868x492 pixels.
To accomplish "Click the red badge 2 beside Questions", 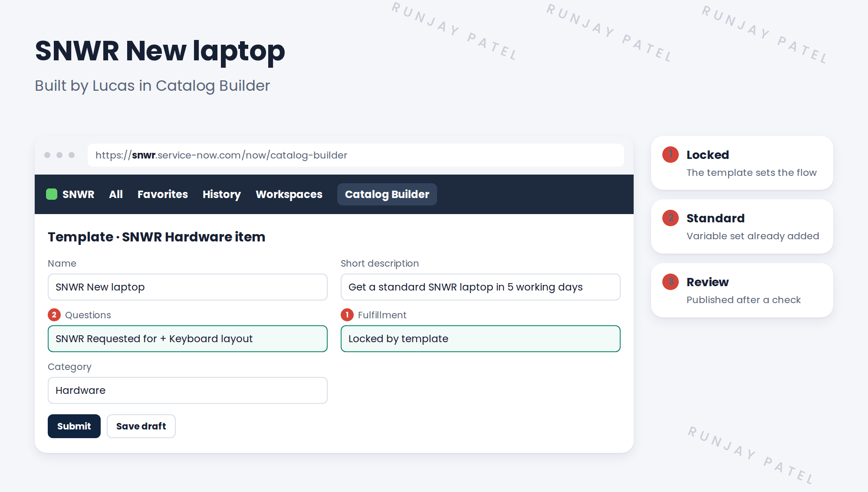I will click(54, 315).
